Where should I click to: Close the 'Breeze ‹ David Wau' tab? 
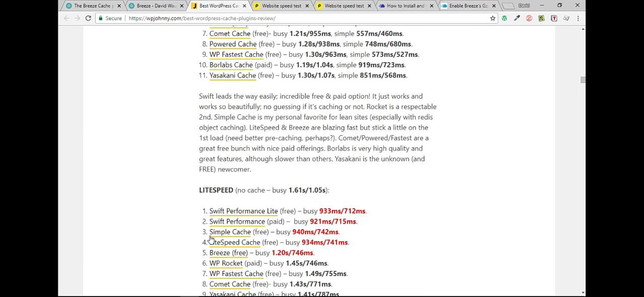[x=182, y=6]
